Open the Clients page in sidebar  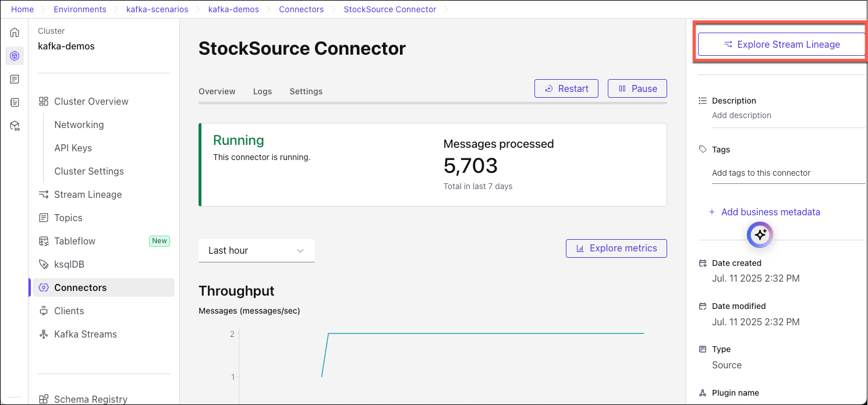[x=69, y=311]
